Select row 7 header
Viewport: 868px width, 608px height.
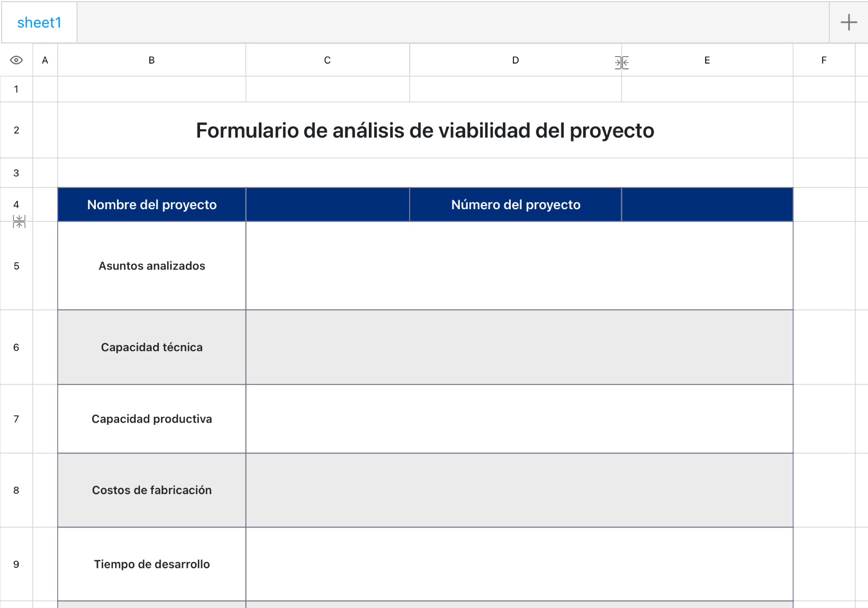click(16, 419)
